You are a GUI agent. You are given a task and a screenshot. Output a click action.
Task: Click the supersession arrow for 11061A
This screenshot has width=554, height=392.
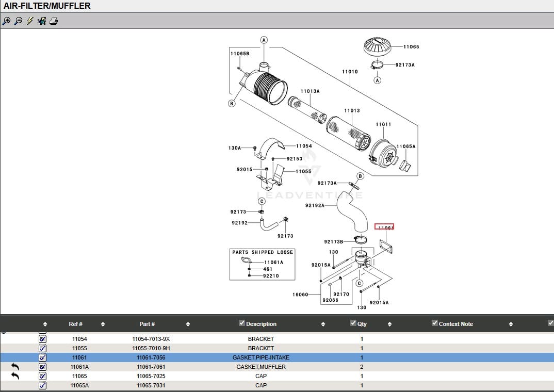(15, 367)
